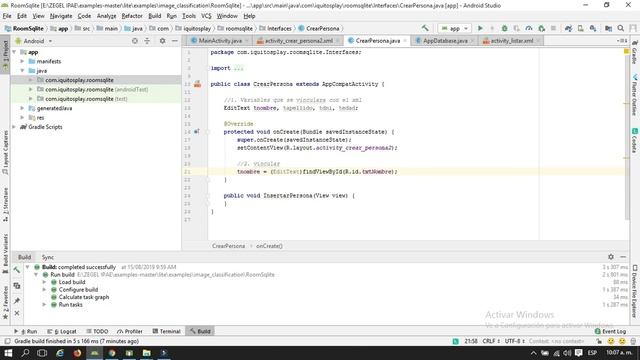Open the Android Profiler gauge icon in toolbar
640x360 pixels.
(529, 28)
